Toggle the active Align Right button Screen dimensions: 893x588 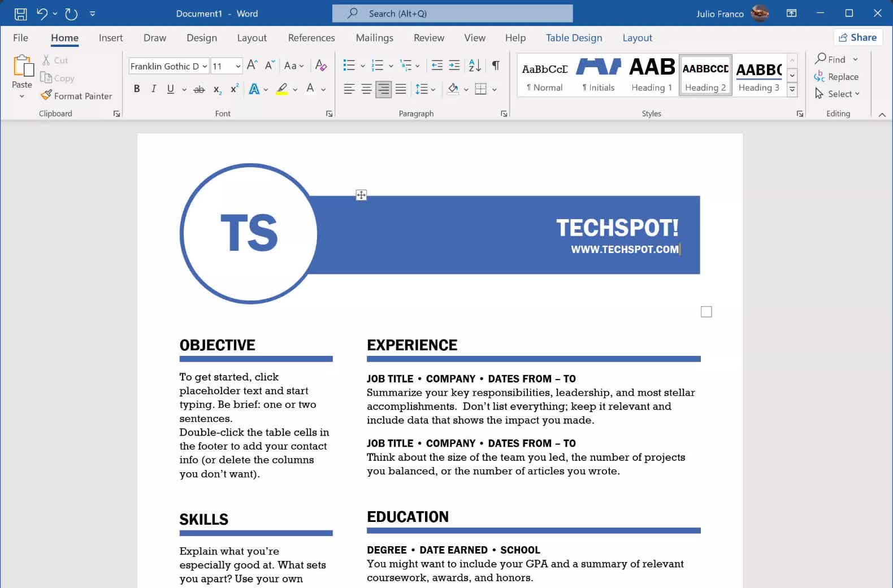click(x=383, y=89)
